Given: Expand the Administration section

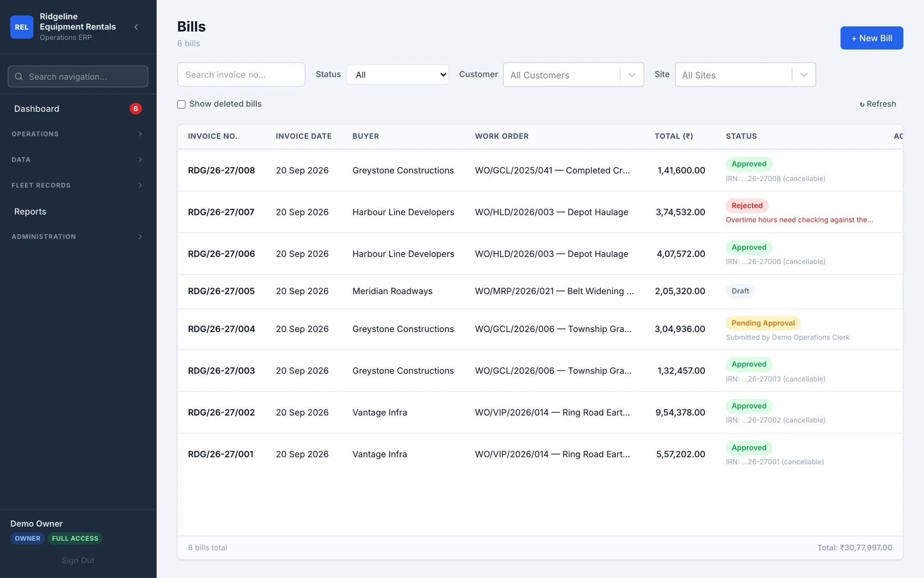Looking at the screenshot, I should tap(78, 236).
